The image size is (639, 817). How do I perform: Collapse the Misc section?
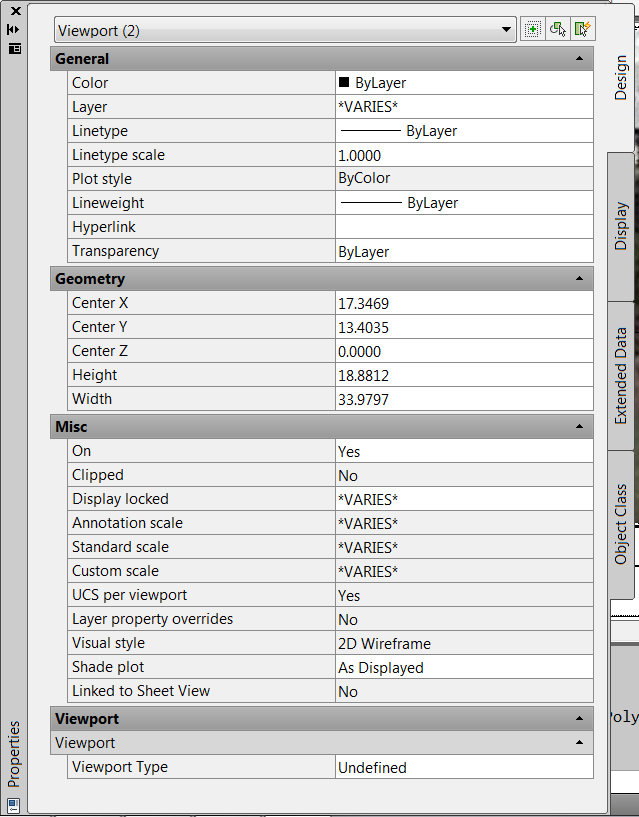[578, 426]
